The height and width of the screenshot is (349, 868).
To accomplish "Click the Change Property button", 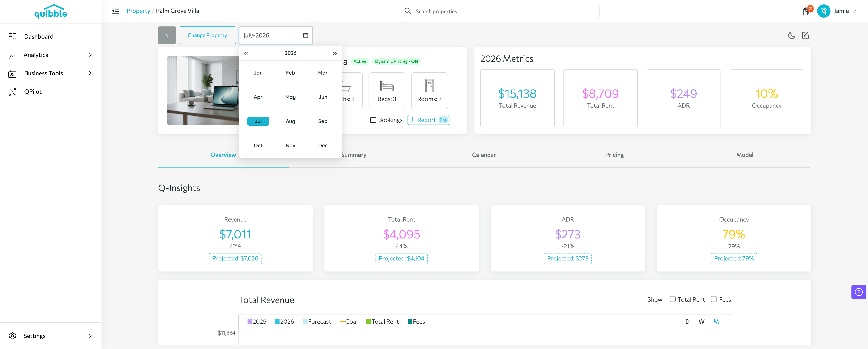I will (x=207, y=35).
